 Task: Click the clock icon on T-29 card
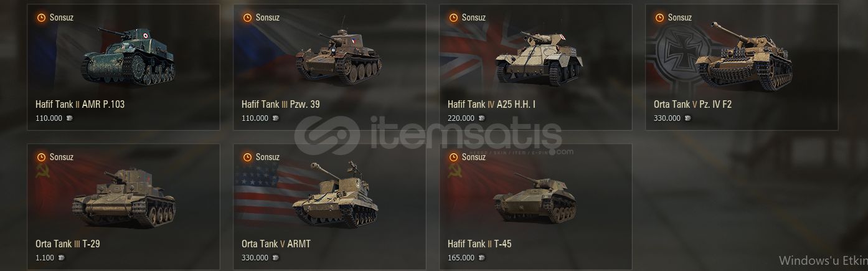pos(41,157)
